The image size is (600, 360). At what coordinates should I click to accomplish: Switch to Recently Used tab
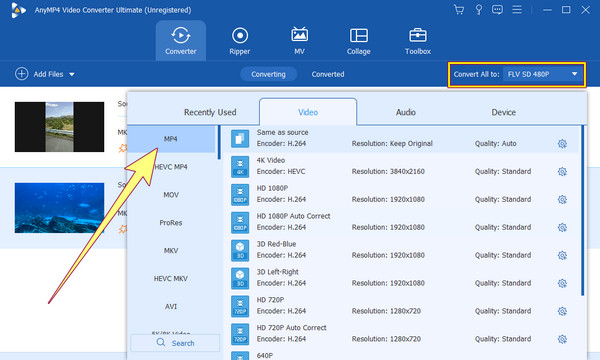pos(210,112)
